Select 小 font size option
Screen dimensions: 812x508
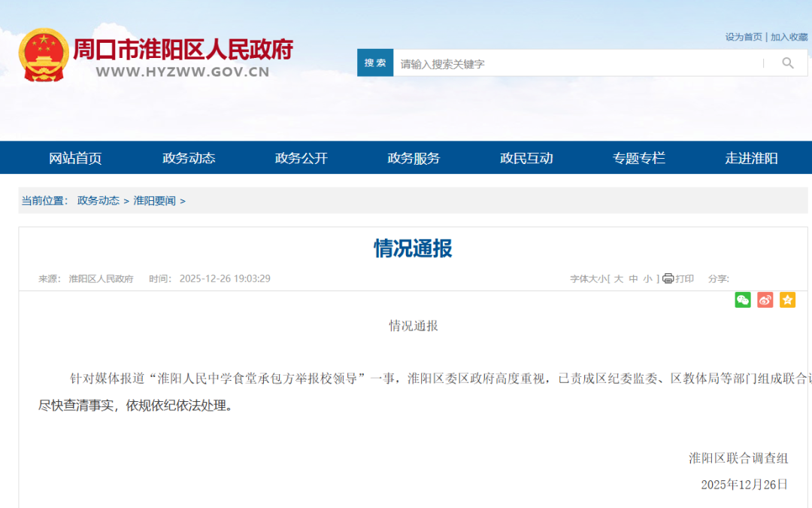tap(648, 278)
